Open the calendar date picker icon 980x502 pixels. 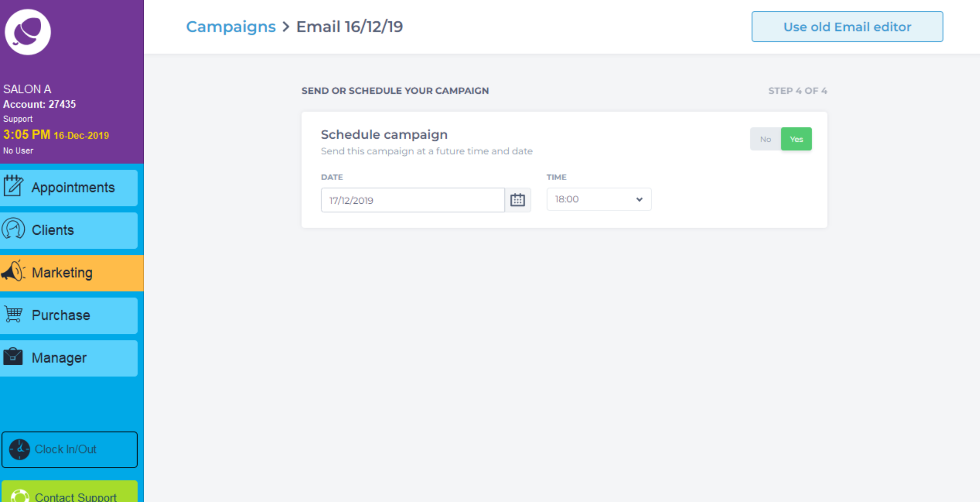coord(518,200)
